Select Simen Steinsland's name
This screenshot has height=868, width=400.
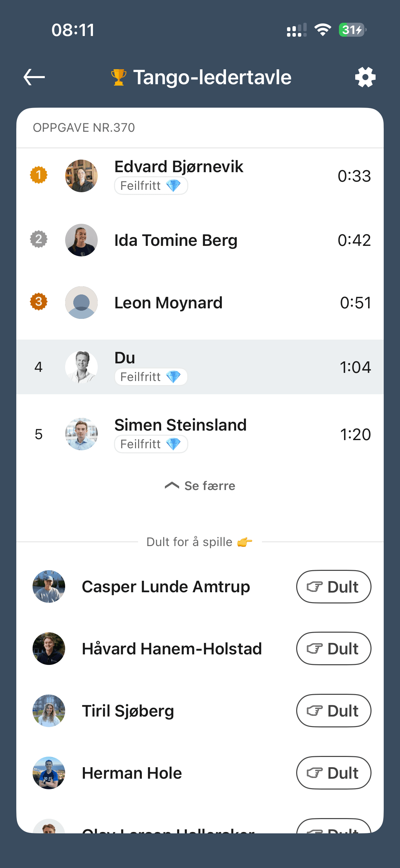[180, 425]
